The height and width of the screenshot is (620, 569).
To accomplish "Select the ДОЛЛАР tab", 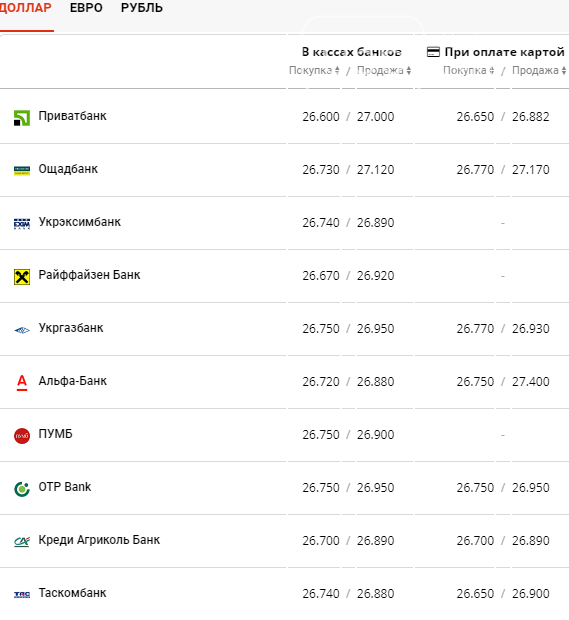I will click(26, 8).
